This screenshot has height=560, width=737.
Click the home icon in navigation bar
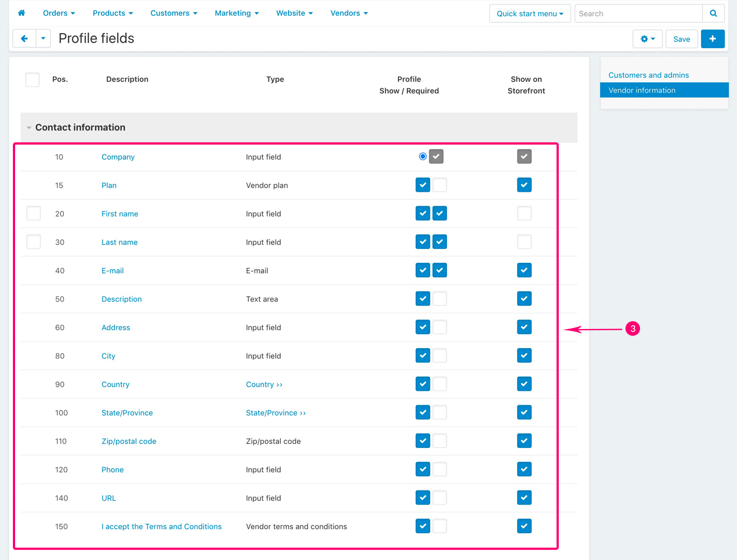(x=21, y=13)
